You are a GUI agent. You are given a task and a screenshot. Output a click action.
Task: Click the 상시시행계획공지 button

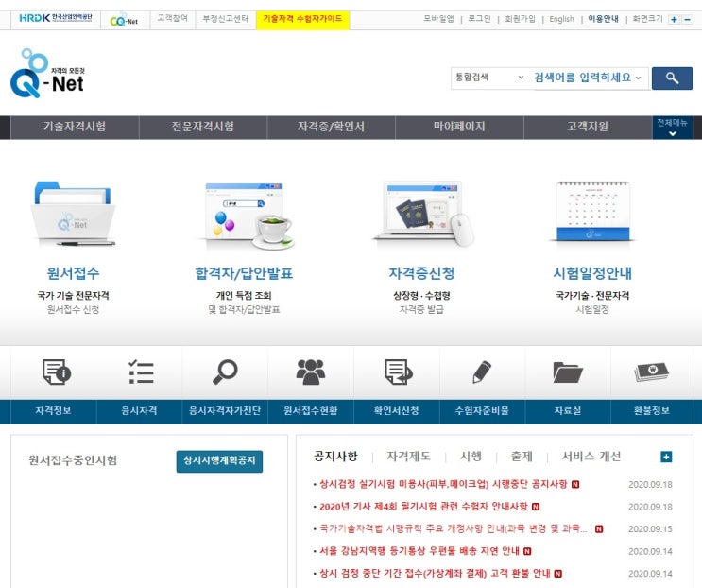[219, 461]
